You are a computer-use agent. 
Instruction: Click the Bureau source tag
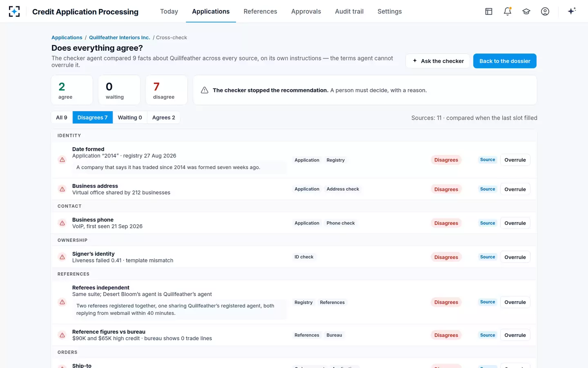point(334,335)
